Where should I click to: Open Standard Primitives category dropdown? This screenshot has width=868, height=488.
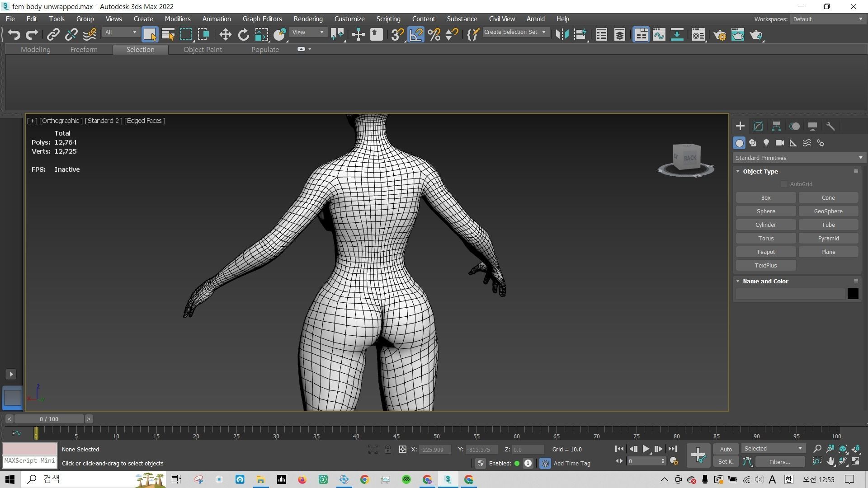tap(799, 158)
